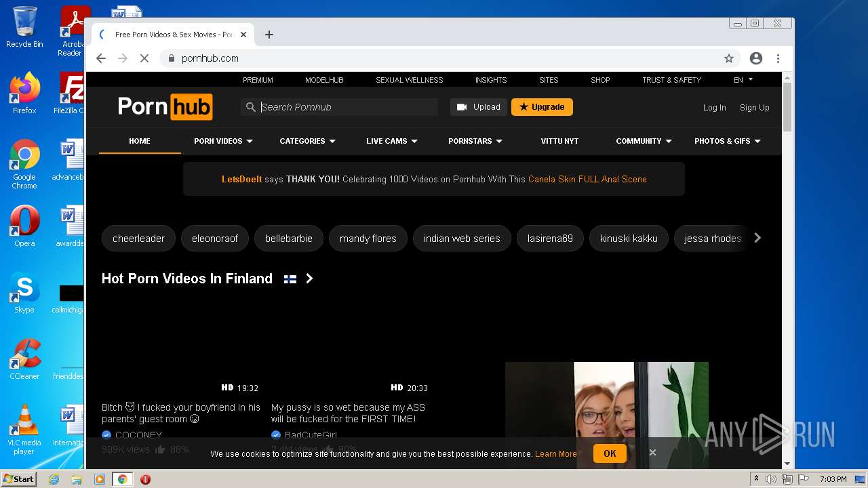
Task: Open the SEXUAL WELLNESS top link
Action: pos(409,80)
